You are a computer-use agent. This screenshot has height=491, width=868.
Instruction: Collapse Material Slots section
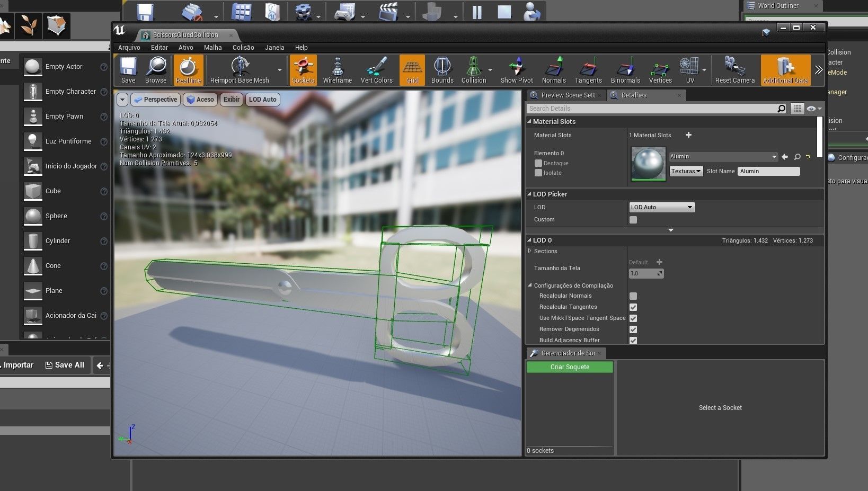pyautogui.click(x=529, y=121)
